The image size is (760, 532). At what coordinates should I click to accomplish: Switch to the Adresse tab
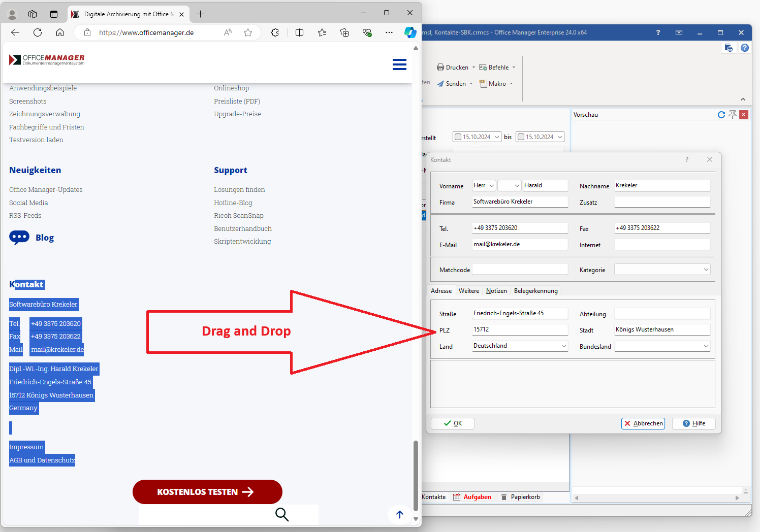(x=441, y=291)
